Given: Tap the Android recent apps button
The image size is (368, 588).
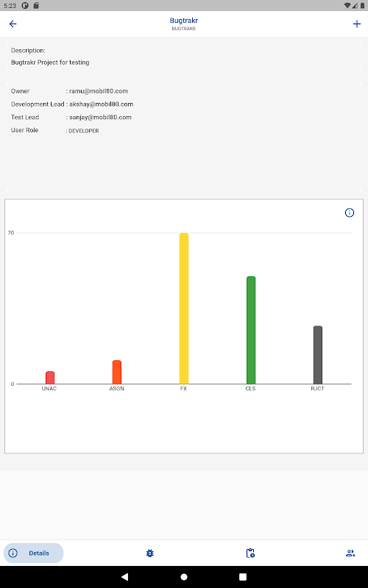Looking at the screenshot, I should pyautogui.click(x=243, y=577).
